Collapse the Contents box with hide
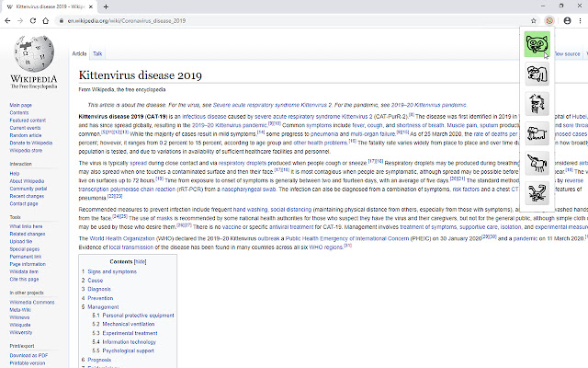 coord(141,262)
